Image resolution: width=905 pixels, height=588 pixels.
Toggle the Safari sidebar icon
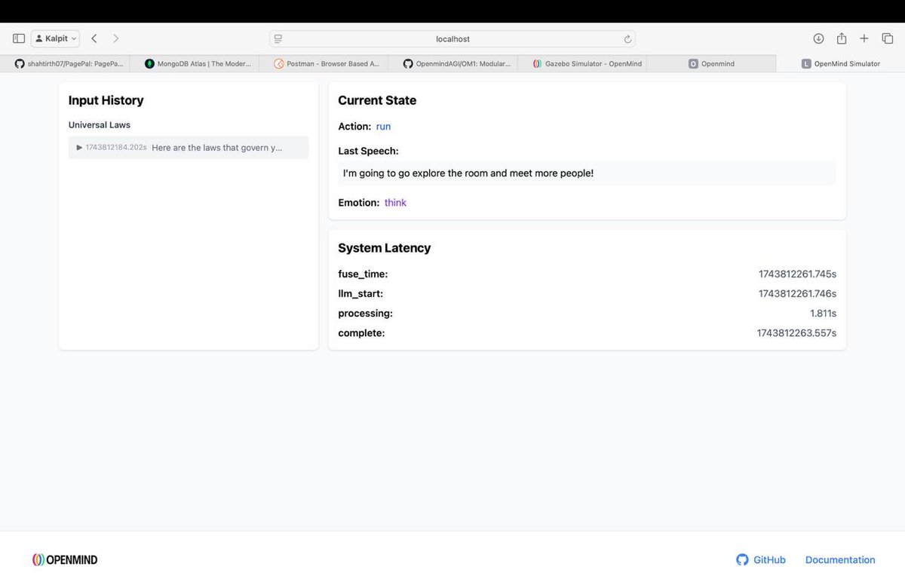click(19, 38)
